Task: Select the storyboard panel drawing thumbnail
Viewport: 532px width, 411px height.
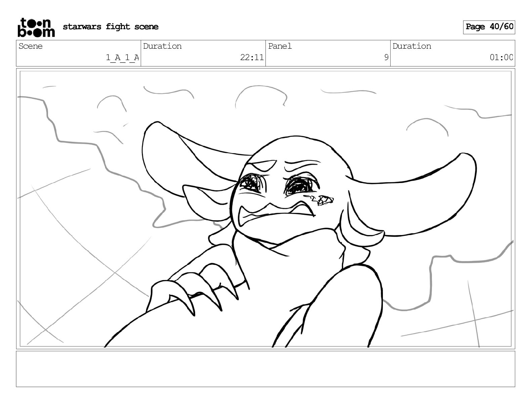Action: (265, 209)
